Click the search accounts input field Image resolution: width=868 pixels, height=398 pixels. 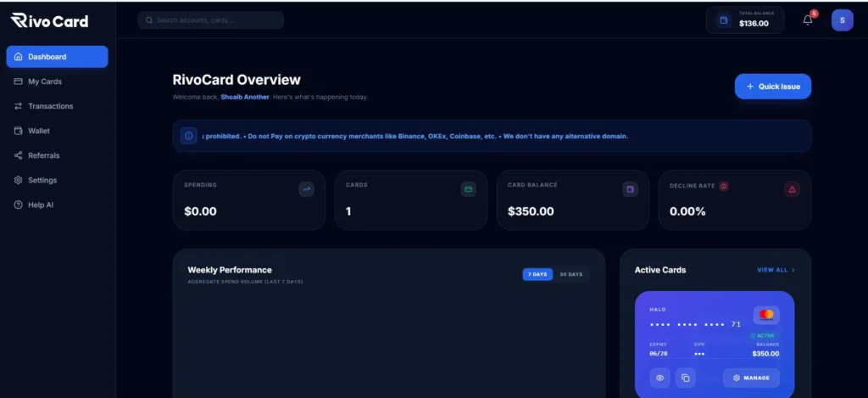(x=210, y=20)
